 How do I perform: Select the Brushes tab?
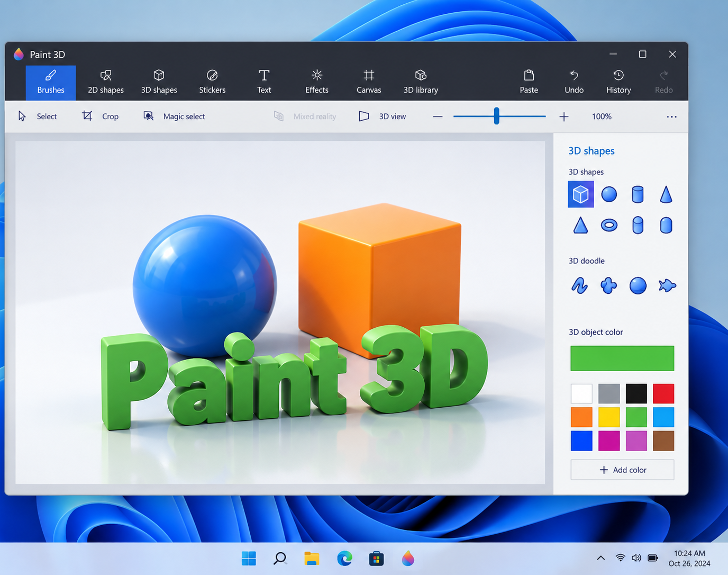click(x=51, y=83)
